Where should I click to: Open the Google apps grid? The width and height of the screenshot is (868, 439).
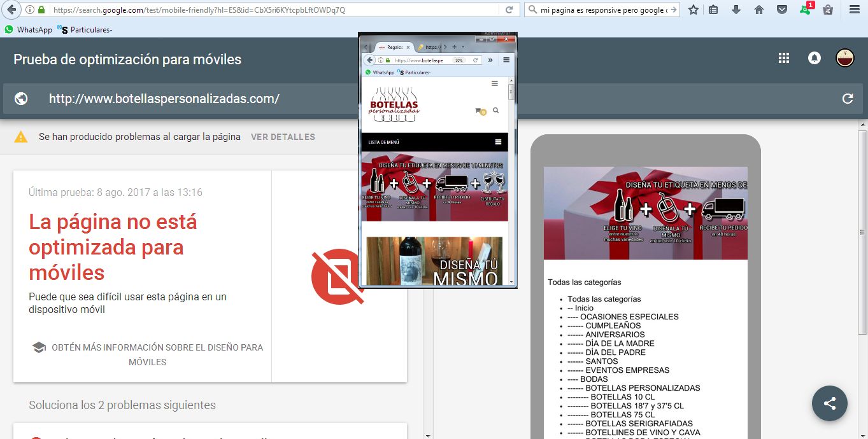coord(784,59)
